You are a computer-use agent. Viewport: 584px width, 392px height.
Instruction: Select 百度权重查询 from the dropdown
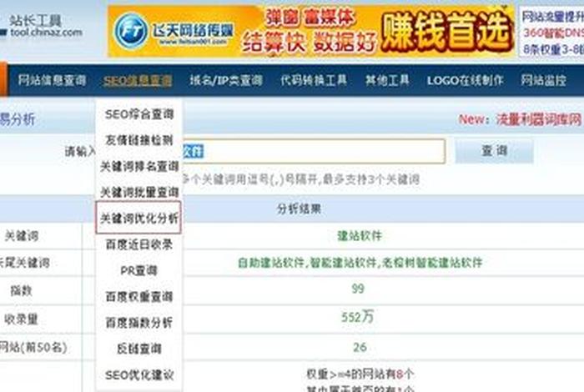(x=139, y=297)
